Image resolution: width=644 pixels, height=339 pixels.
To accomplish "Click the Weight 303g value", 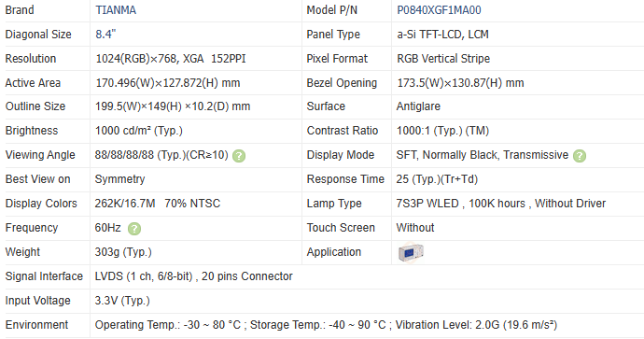I will [x=123, y=252].
